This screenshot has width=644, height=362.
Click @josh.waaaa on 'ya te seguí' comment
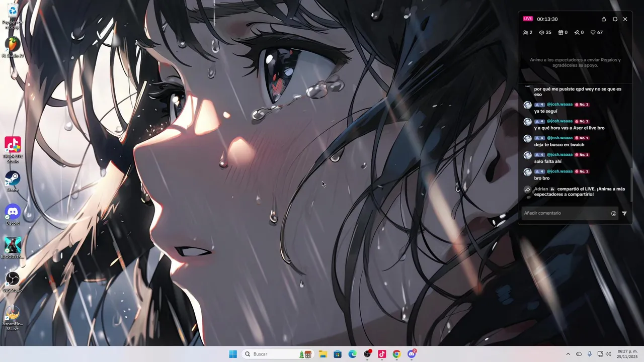pos(559,105)
